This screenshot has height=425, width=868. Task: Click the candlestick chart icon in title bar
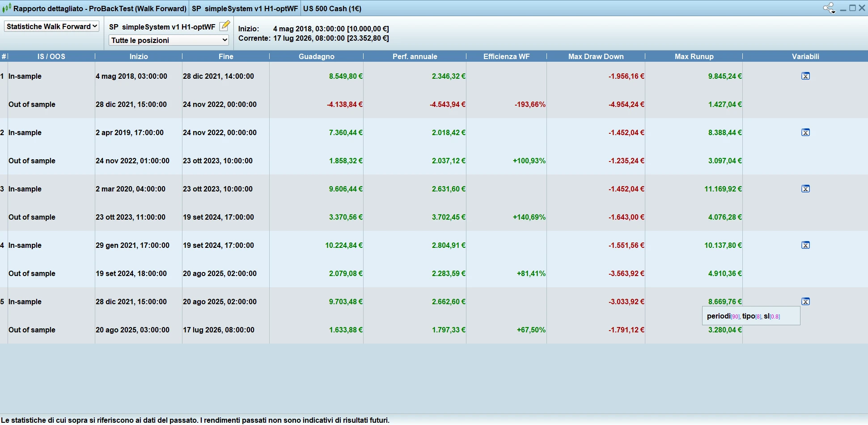7,8
